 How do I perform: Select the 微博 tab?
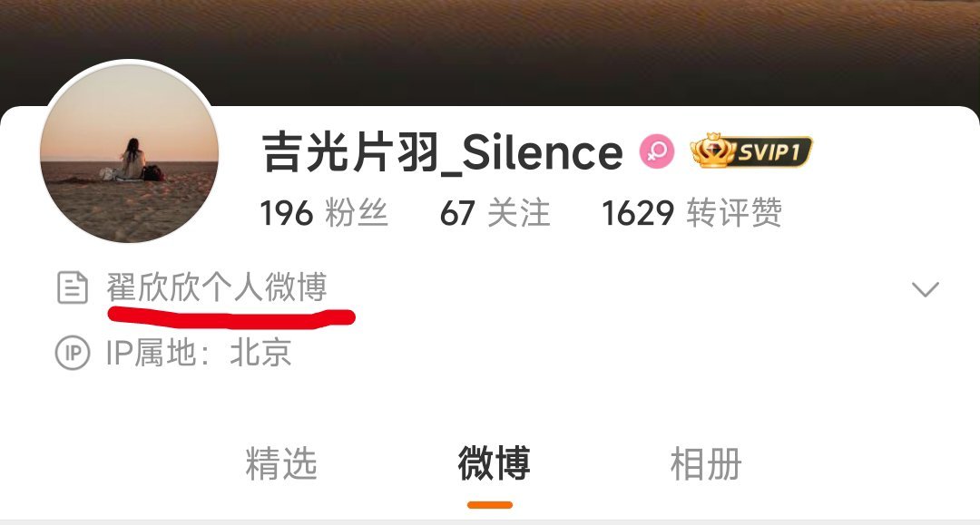[494, 463]
